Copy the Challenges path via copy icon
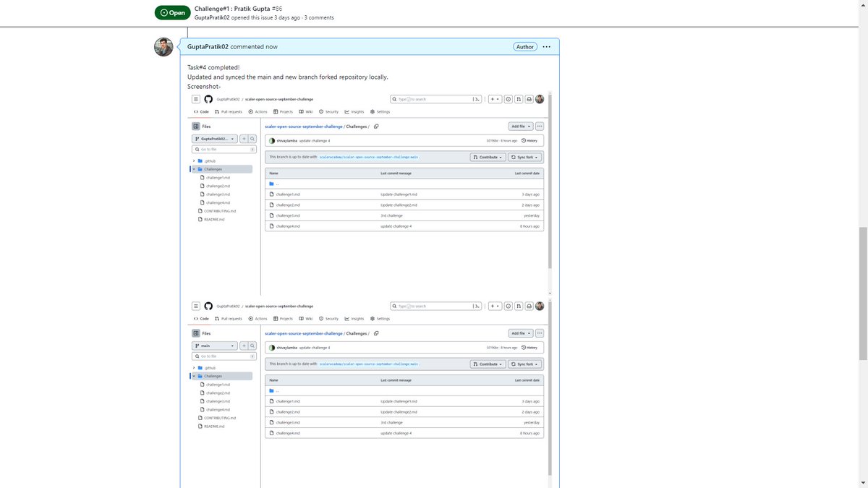 coord(375,127)
